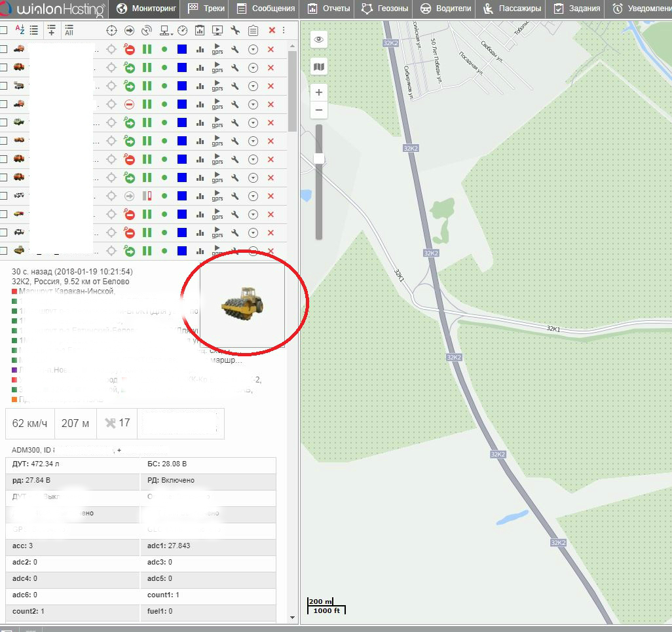This screenshot has height=632, width=672.
Task: Click the gprs send command icon in first row
Action: coord(217,49)
